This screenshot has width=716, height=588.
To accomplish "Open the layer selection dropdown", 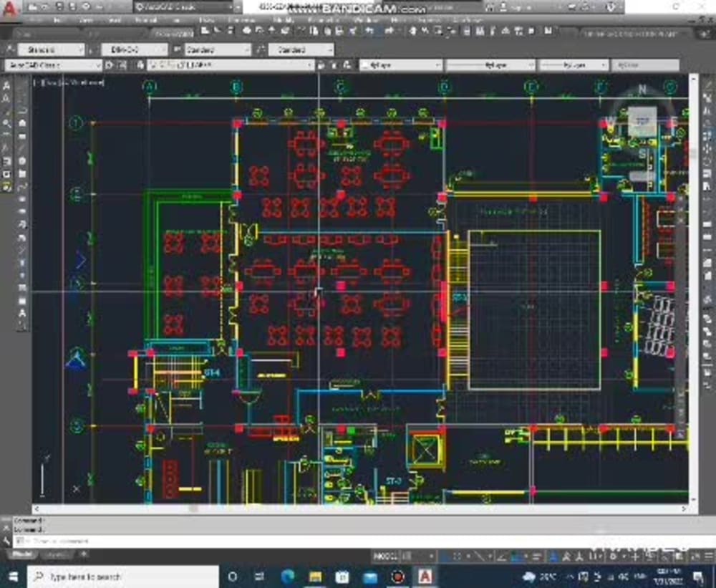I will tap(308, 64).
